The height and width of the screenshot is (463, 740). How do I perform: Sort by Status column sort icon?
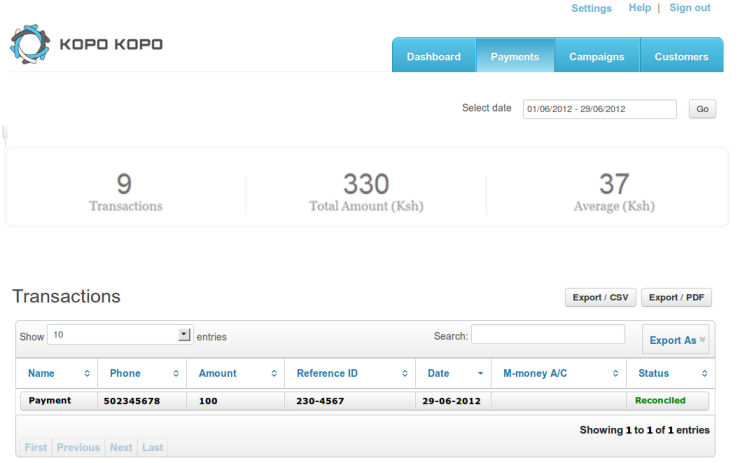point(705,373)
